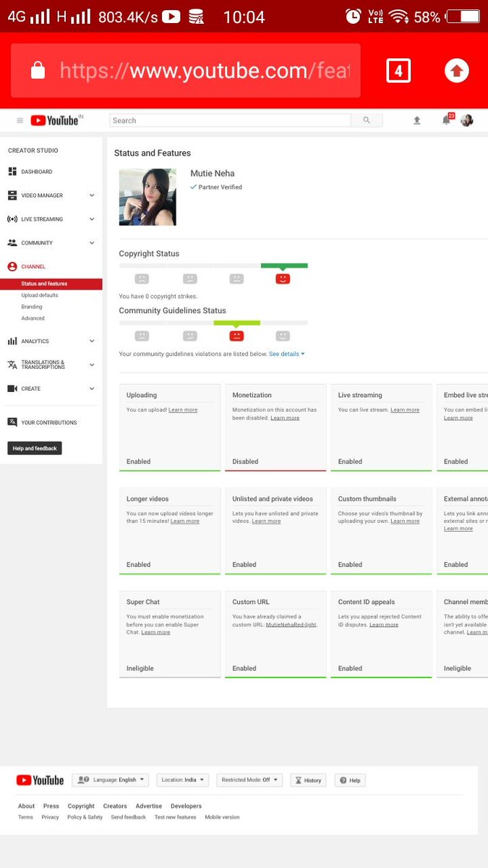Click the Mobile version footer link
Screen dimensions: 488x868
click(222, 817)
